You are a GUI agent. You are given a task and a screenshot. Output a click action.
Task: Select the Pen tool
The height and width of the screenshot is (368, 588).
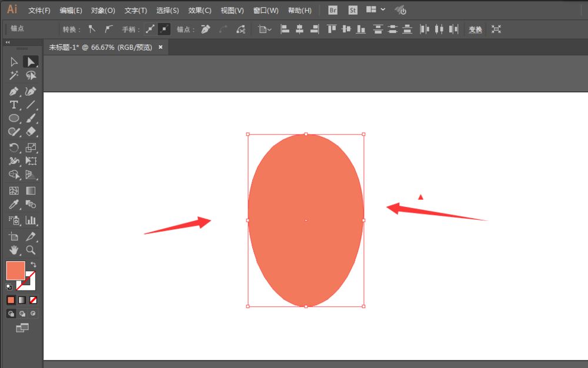pos(14,91)
